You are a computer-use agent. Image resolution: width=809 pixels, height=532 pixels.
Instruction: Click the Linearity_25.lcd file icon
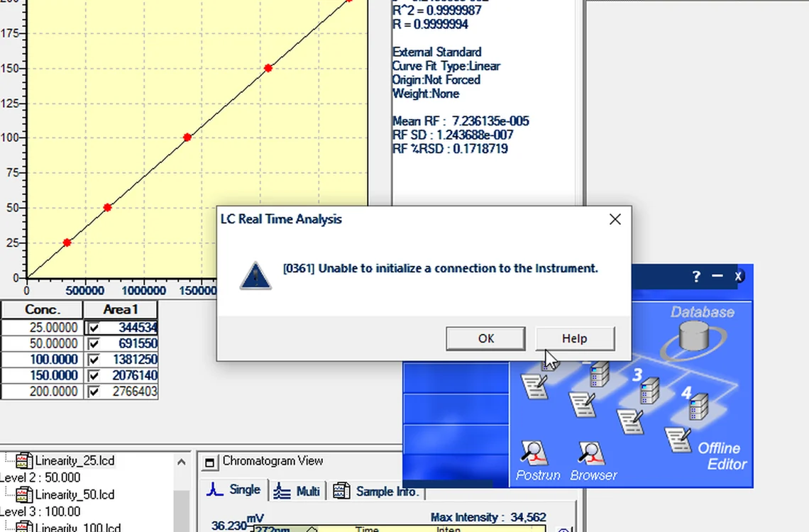tap(23, 460)
